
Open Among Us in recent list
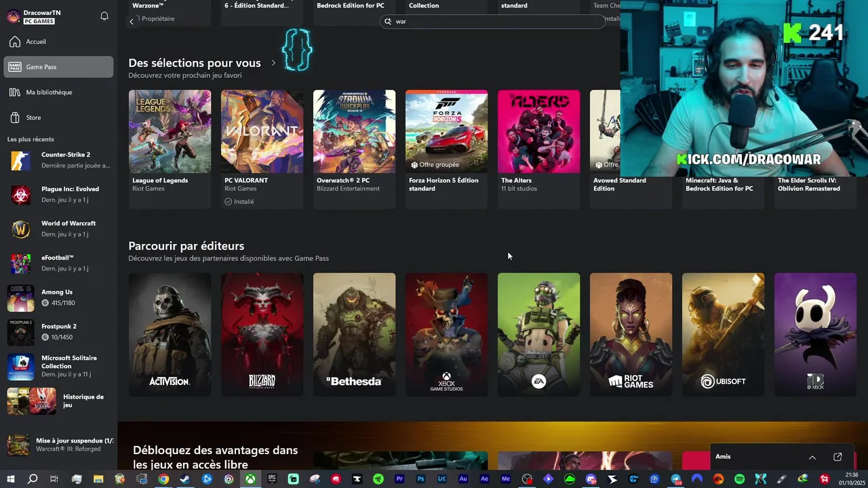click(58, 298)
